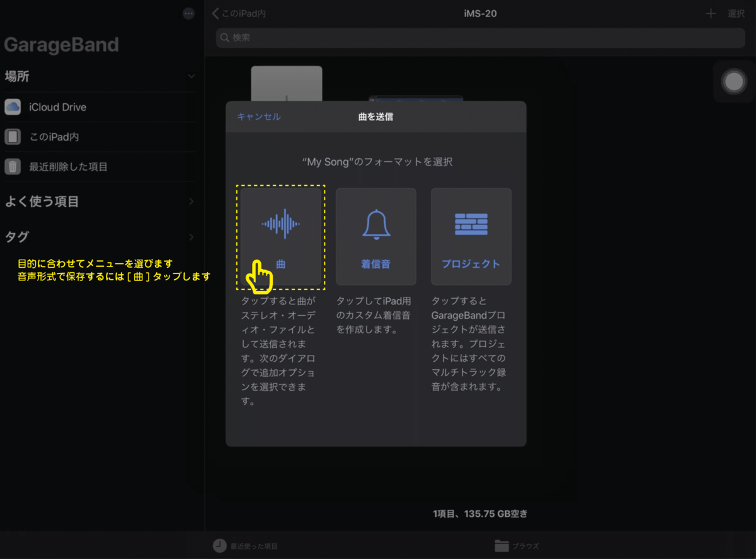This screenshot has height=559, width=756.
Task: Click the GarageBand sidebar heading
Action: [61, 45]
